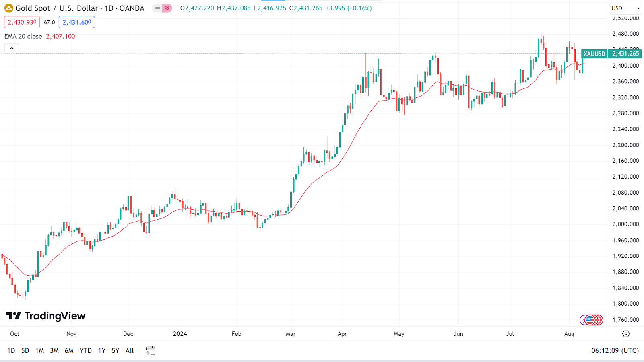Click the Gold Spot symbol logo icon
Screen dimensions: 644x362
[8, 8]
